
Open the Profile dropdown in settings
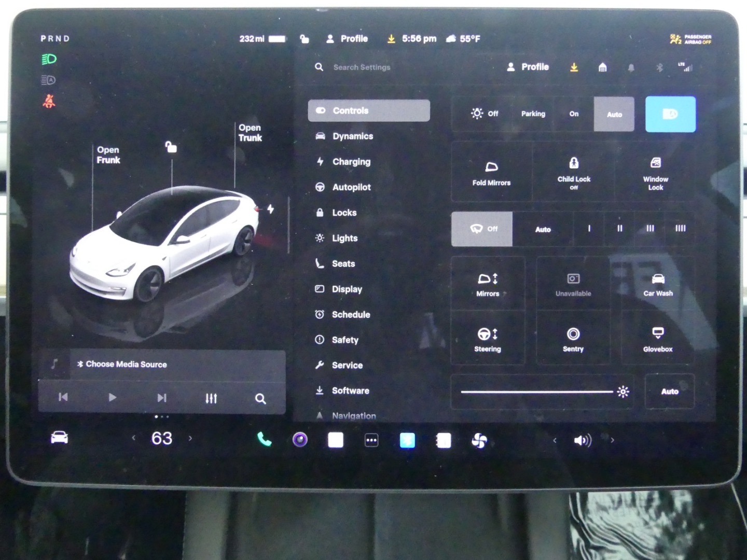[x=528, y=67]
